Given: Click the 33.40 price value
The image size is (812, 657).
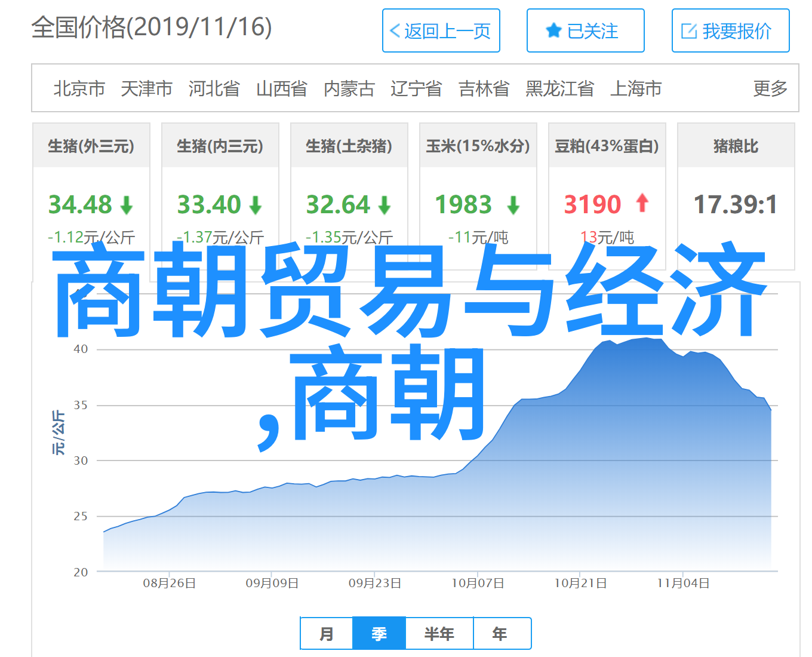Looking at the screenshot, I should click(x=209, y=205).
